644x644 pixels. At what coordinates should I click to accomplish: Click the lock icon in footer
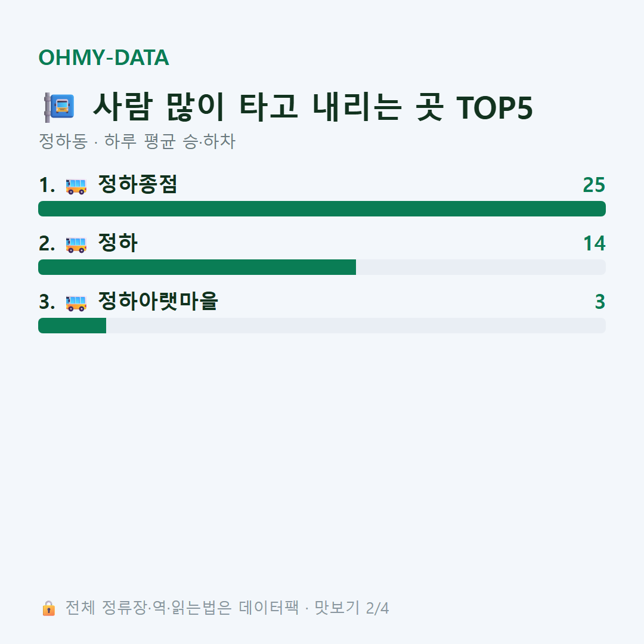(x=48, y=608)
